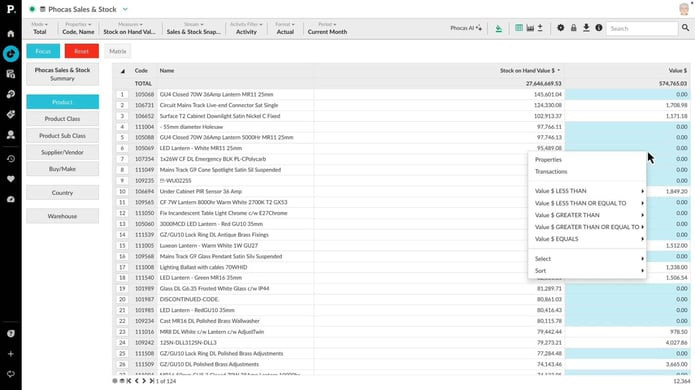
Task: Open Measures Stock on Hand Value dropdown
Action: (x=129, y=28)
